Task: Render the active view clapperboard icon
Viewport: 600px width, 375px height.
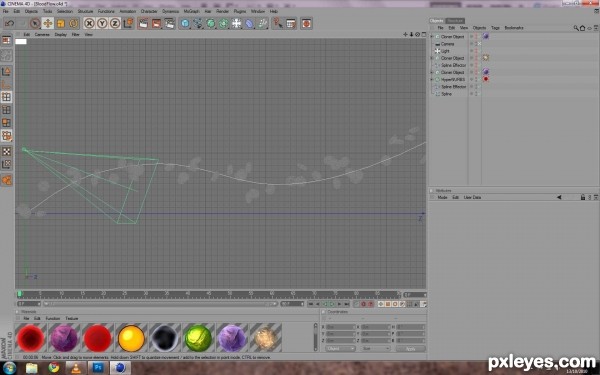Action: pos(143,23)
